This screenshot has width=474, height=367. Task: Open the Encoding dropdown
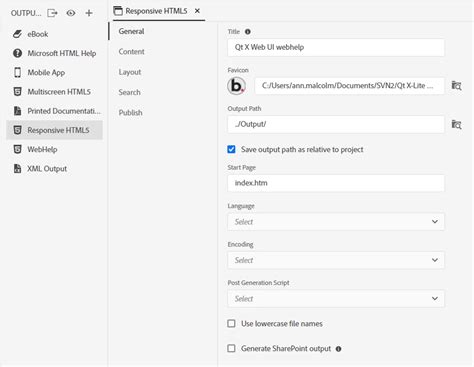pyautogui.click(x=336, y=260)
